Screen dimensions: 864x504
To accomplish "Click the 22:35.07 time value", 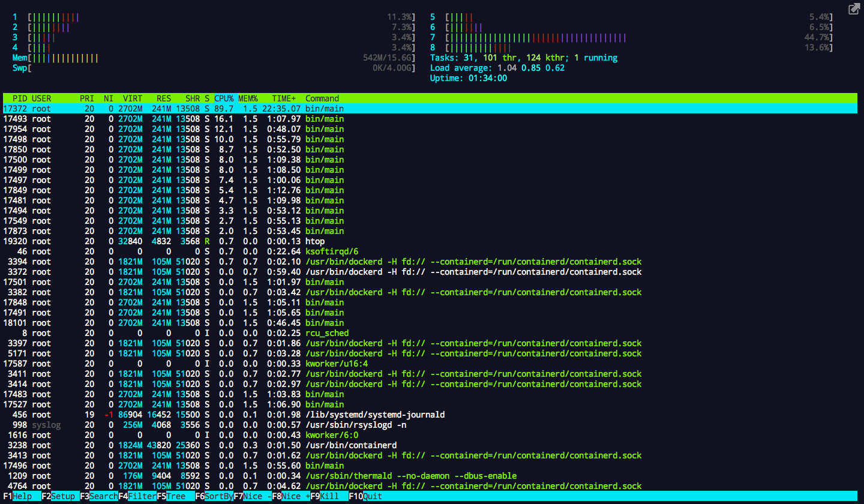I will (281, 109).
